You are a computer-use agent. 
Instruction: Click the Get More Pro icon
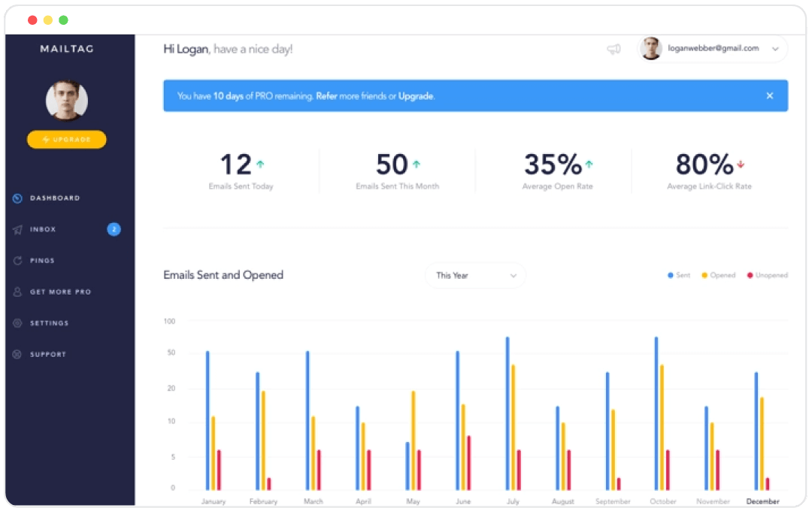18,292
